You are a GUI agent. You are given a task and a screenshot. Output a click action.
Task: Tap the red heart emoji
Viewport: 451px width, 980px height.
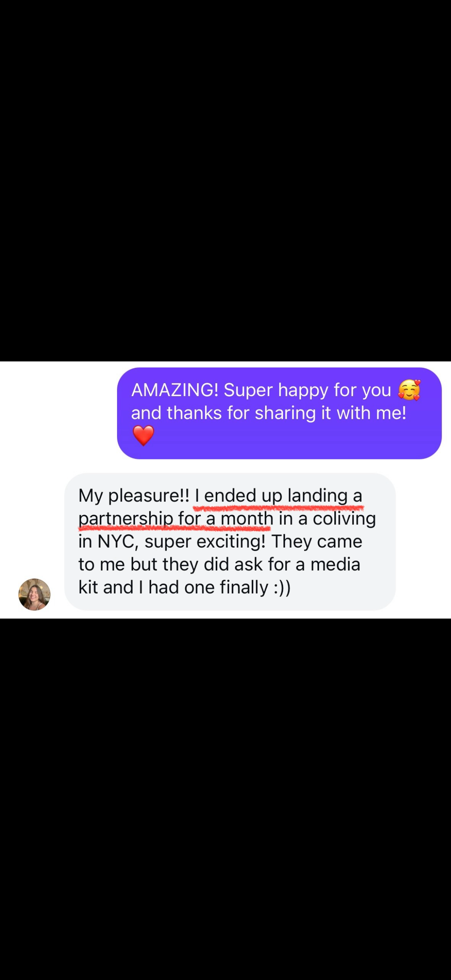point(143,435)
